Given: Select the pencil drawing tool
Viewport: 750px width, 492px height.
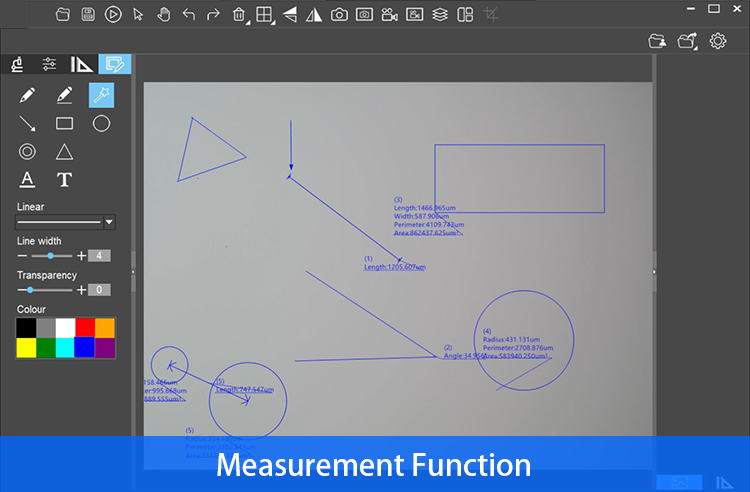Looking at the screenshot, I should [x=27, y=95].
